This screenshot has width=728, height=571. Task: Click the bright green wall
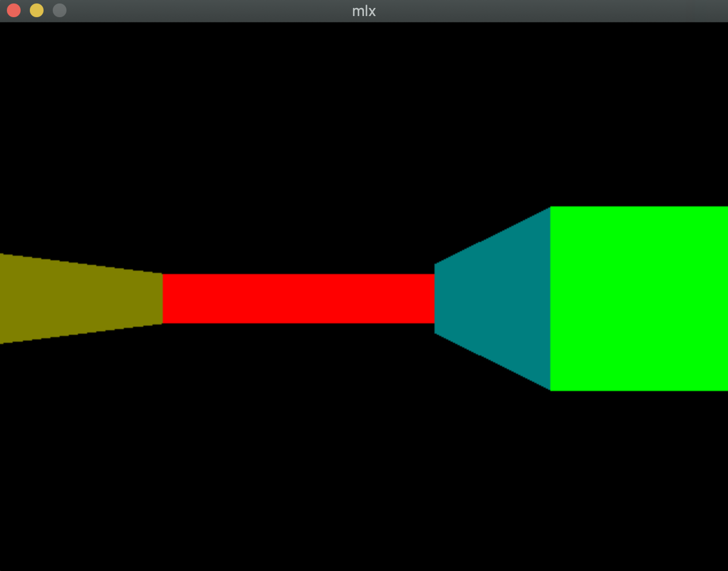click(x=639, y=299)
